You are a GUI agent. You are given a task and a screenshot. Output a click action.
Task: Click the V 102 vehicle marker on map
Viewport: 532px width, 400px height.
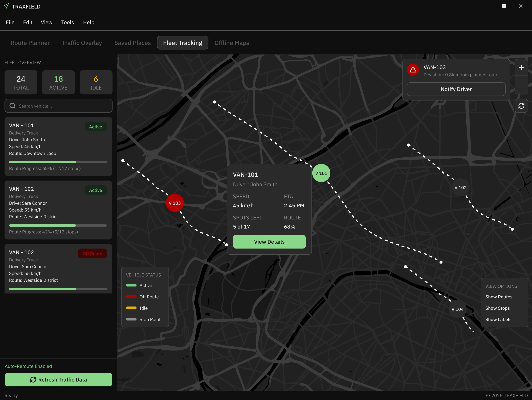click(x=460, y=188)
